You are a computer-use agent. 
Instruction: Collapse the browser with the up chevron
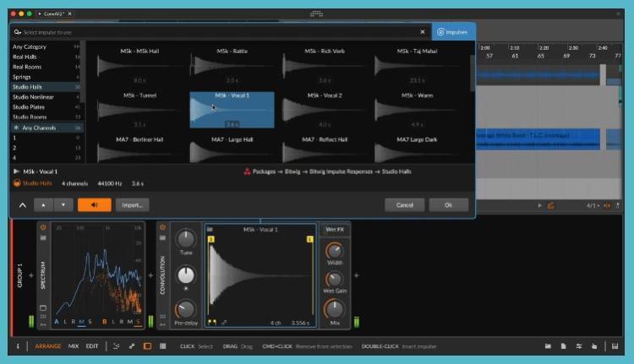click(x=23, y=205)
